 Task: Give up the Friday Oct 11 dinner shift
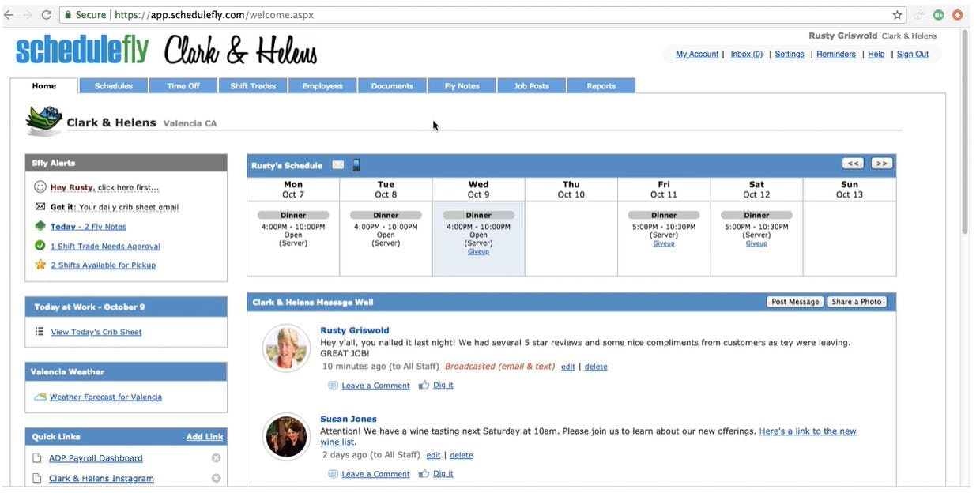(664, 243)
